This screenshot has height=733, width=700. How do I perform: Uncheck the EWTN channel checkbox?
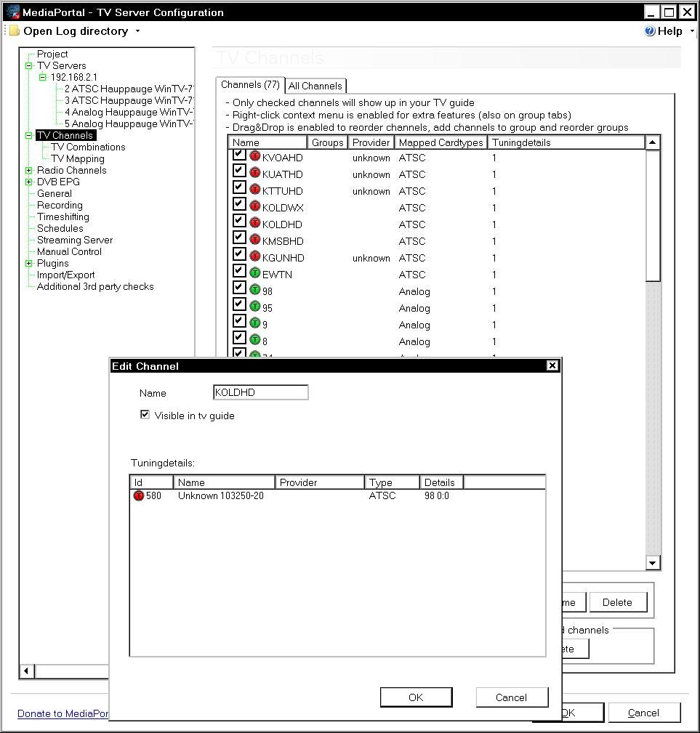(x=239, y=271)
